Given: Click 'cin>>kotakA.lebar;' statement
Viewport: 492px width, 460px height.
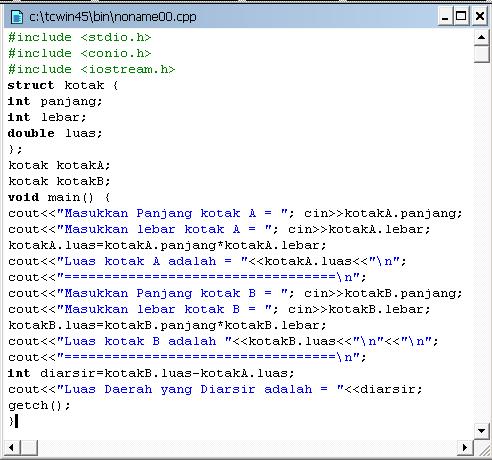Looking at the screenshot, I should pos(359,229).
